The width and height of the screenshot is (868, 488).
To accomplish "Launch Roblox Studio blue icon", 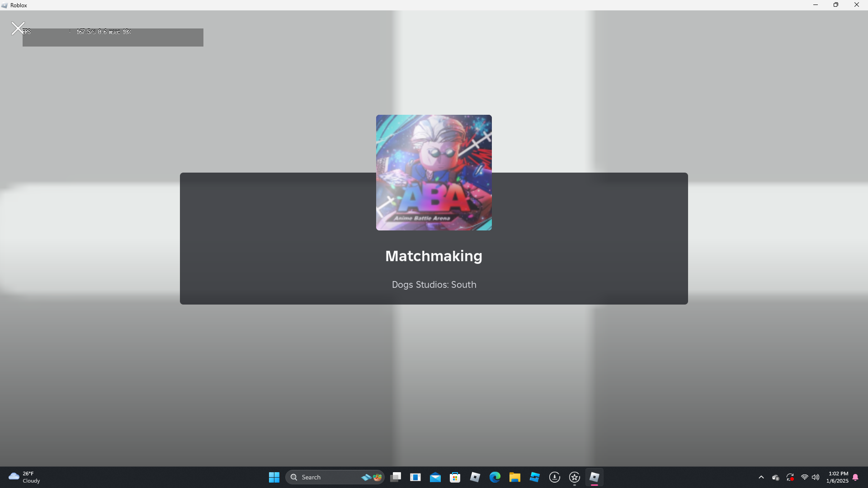I will point(535,477).
